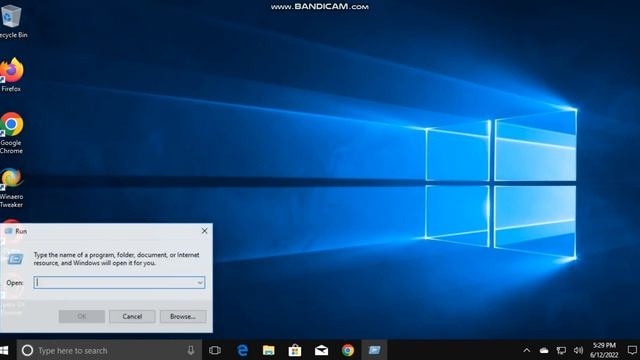Show hidden system tray icons
640x360 pixels.
coord(527,350)
